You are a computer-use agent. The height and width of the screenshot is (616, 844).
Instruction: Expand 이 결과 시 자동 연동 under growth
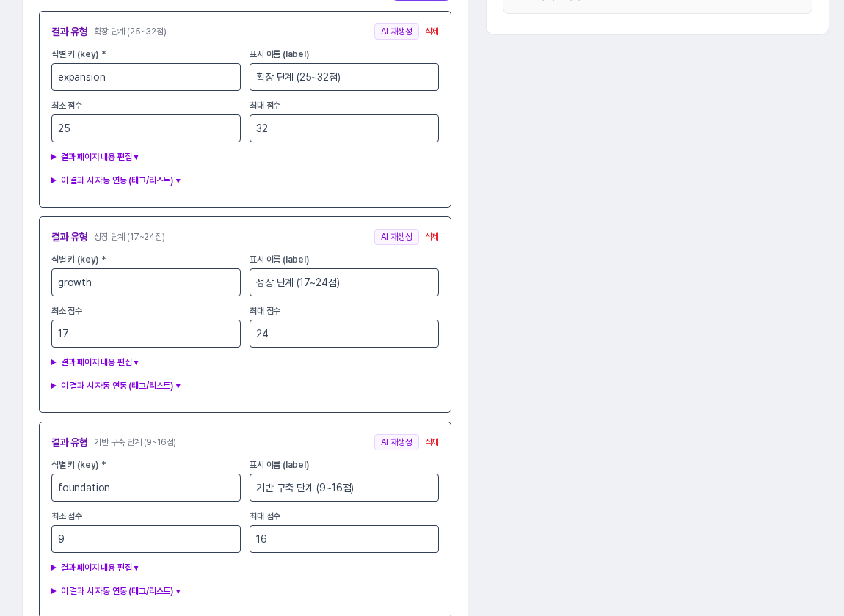[116, 386]
